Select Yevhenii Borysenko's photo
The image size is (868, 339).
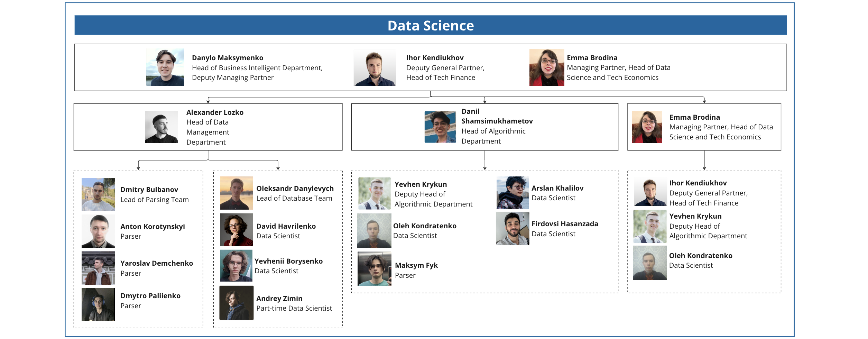pyautogui.click(x=236, y=266)
